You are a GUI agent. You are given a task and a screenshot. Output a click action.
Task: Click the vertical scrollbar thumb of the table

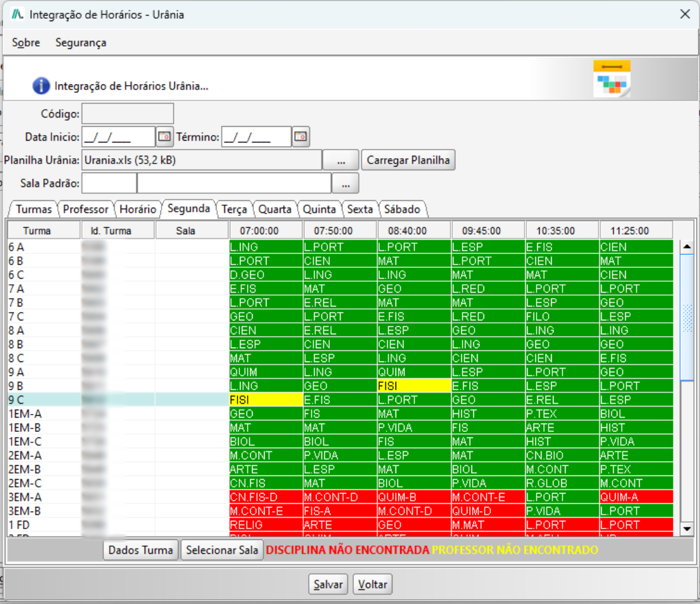tap(687, 317)
